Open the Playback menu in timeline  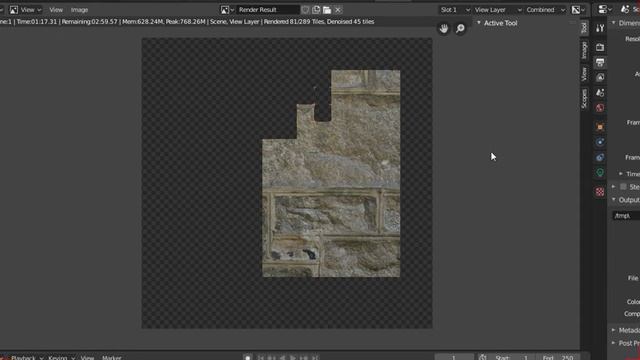26,358
